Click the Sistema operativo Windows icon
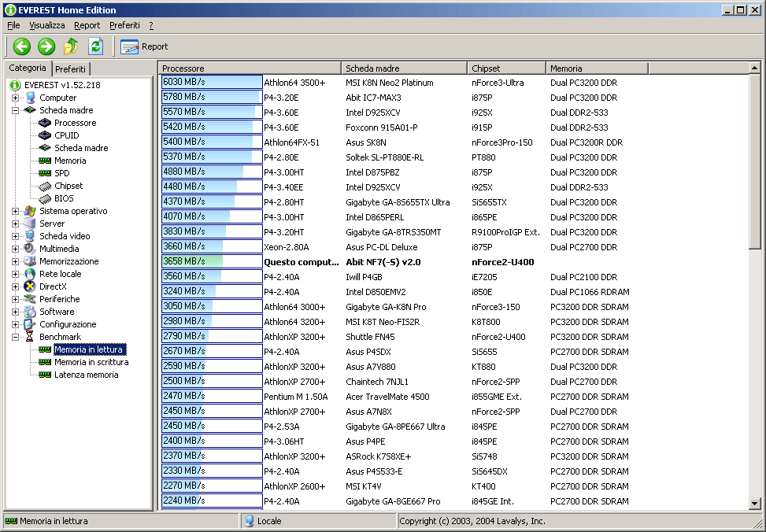Screen dimensions: 766x532 pos(30,211)
